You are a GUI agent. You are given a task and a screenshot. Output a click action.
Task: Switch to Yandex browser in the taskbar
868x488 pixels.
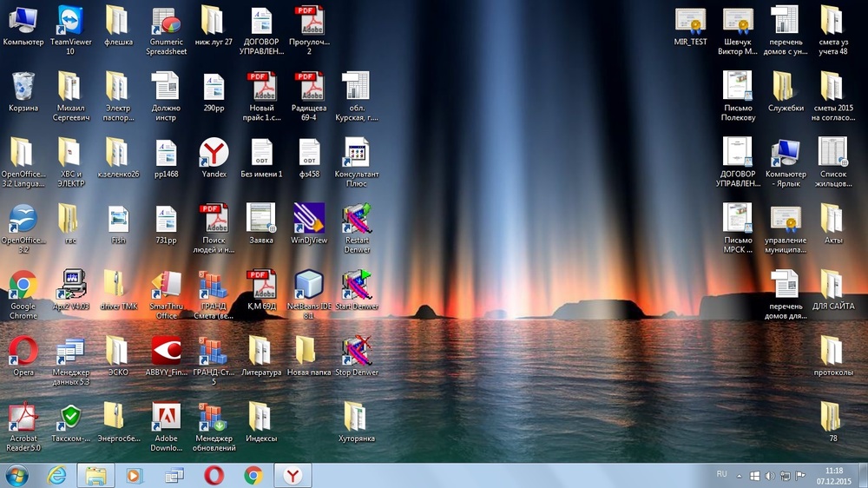[293, 475]
